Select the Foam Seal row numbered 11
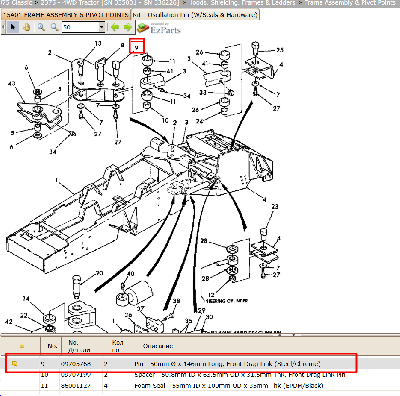 coord(200,386)
